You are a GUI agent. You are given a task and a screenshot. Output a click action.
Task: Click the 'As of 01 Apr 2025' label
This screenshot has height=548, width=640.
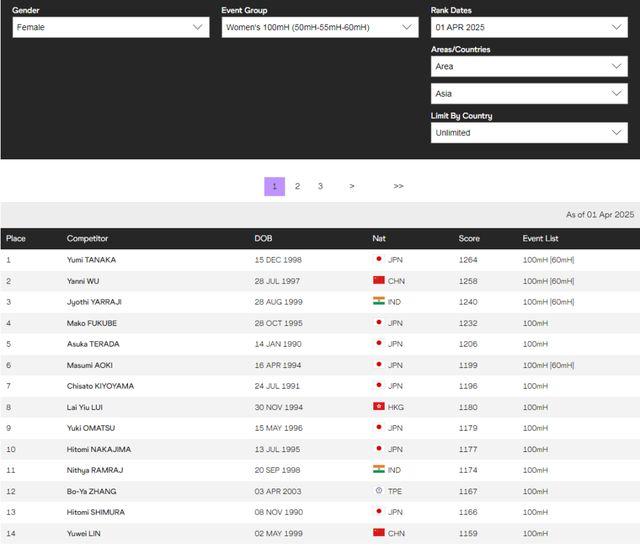(600, 215)
